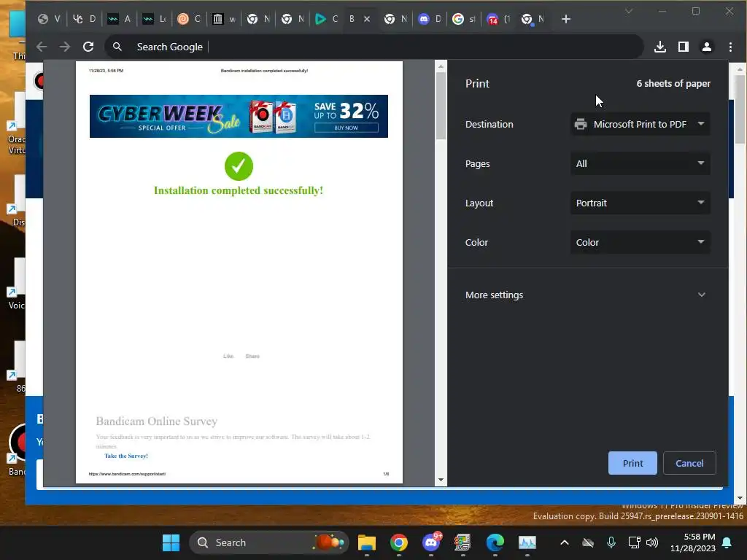Click the microphone tray icon

click(611, 542)
